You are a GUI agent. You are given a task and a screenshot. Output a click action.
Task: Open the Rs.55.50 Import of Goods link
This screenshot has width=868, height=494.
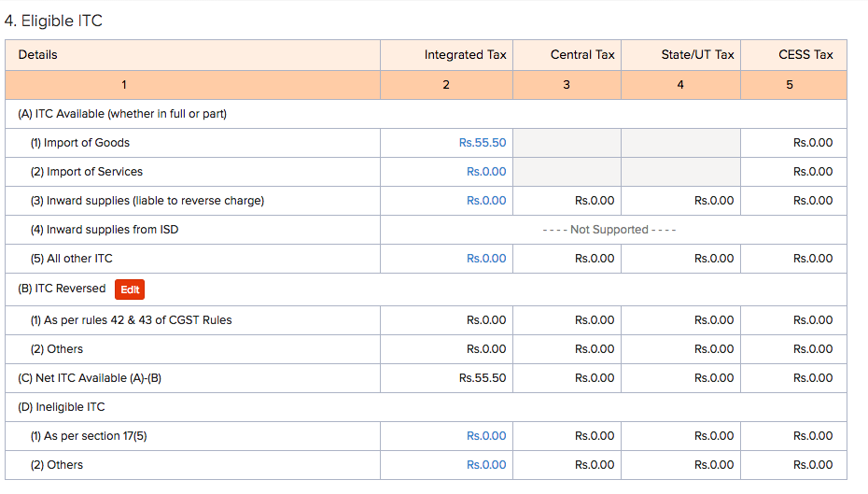click(x=482, y=143)
